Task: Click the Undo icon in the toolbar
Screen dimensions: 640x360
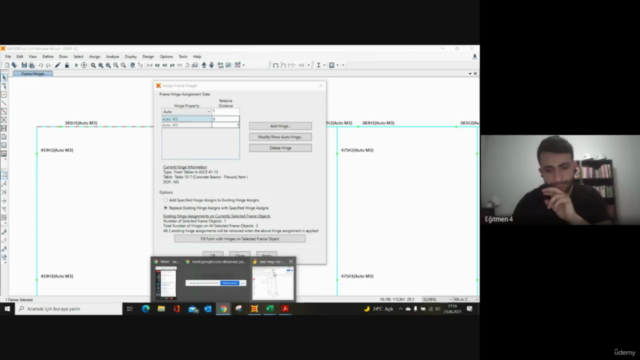Action: coord(41,65)
